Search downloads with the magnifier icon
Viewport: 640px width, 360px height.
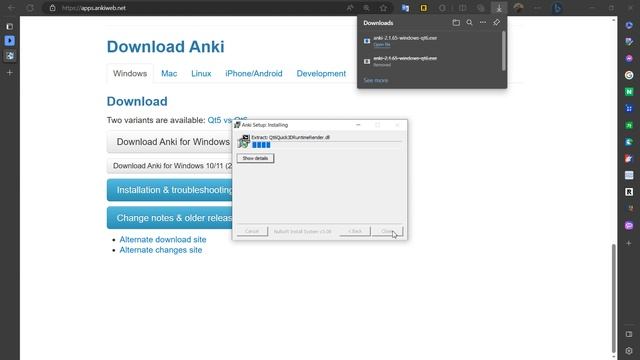tap(469, 23)
